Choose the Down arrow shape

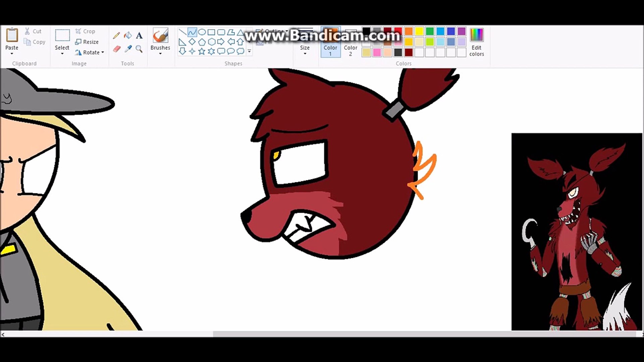(x=182, y=51)
